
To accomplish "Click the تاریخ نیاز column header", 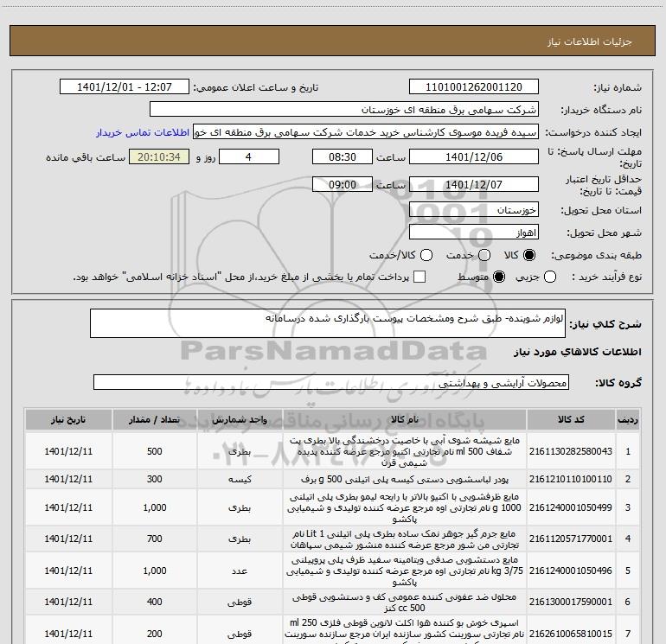I will click(67, 419).
